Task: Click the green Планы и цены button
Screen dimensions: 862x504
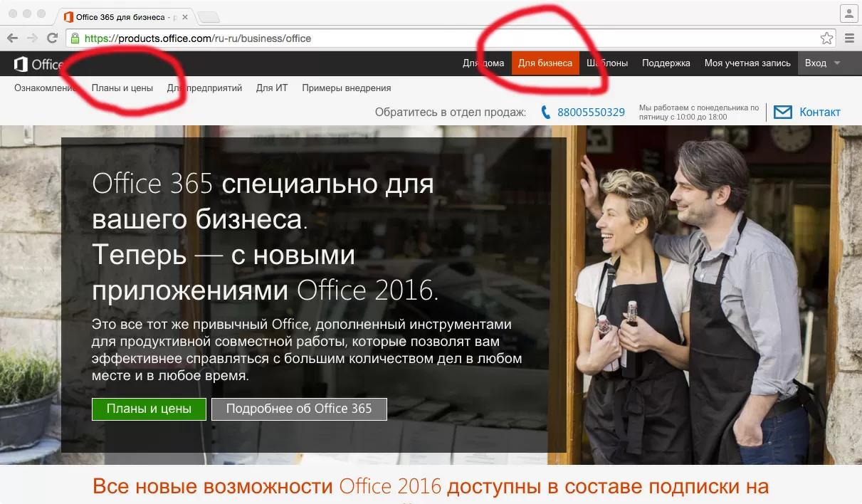Action: 149,409
